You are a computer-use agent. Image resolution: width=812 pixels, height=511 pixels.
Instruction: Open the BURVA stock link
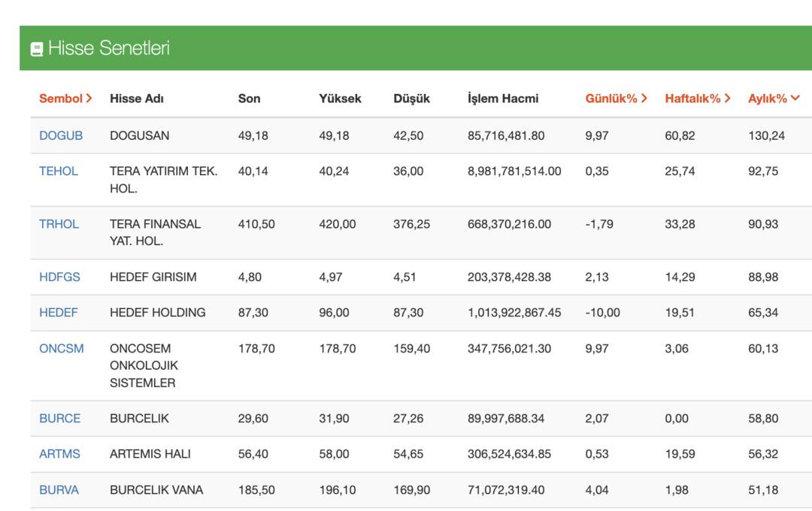click(x=59, y=490)
